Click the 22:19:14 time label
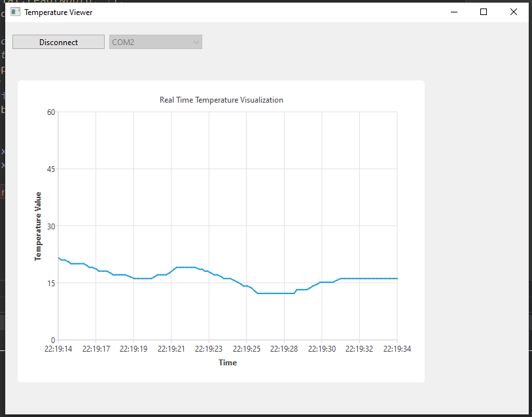The height and width of the screenshot is (417, 532). [59, 349]
